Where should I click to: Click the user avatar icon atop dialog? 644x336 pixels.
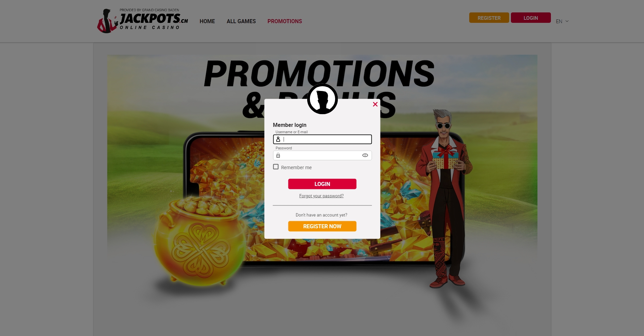322,99
